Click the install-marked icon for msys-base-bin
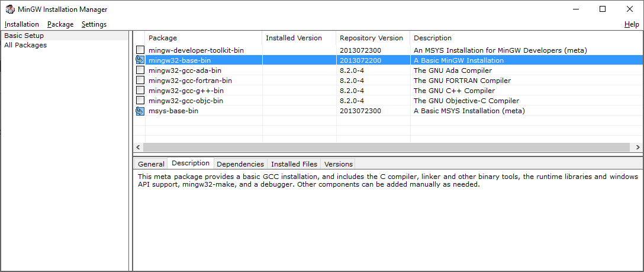 [140, 111]
